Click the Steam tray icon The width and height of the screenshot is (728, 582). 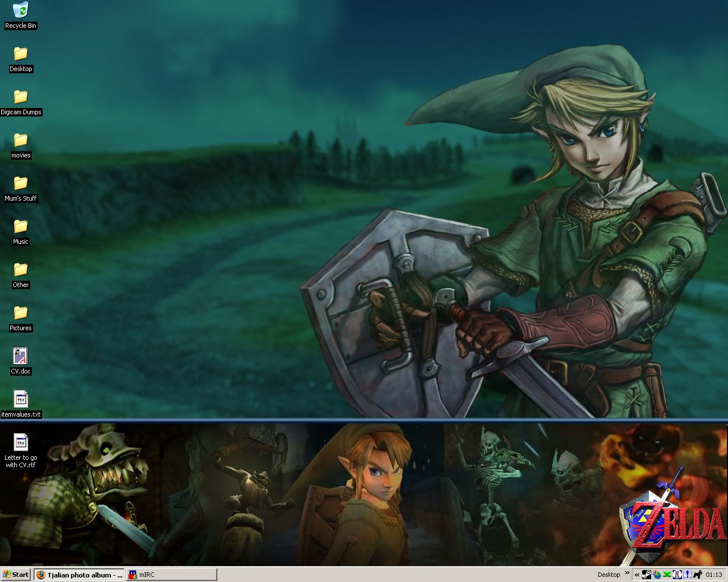pos(647,575)
